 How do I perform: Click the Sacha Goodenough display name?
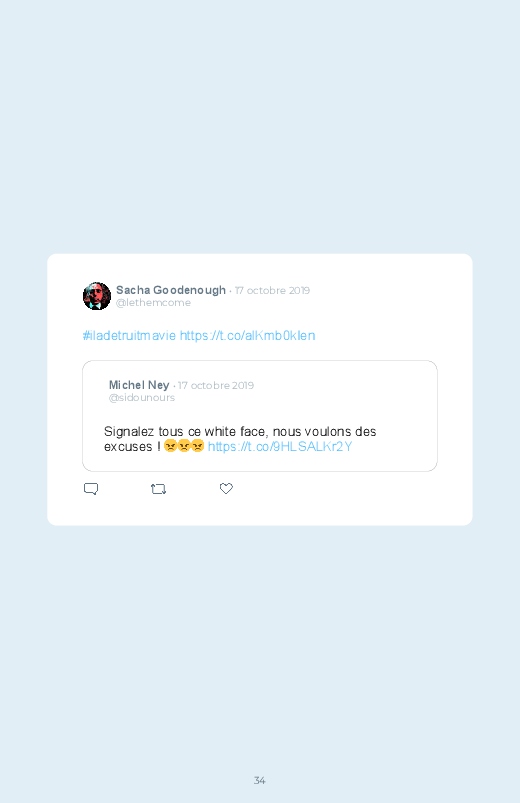coord(171,290)
